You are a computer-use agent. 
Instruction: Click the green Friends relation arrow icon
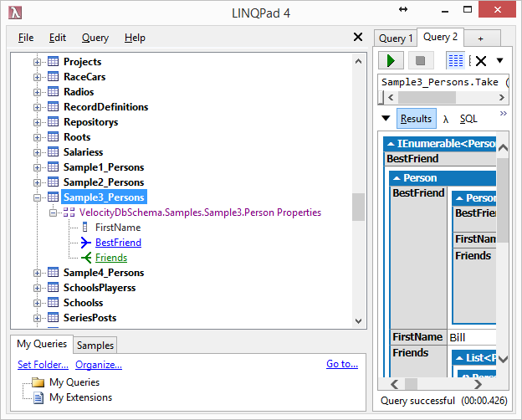(86, 258)
